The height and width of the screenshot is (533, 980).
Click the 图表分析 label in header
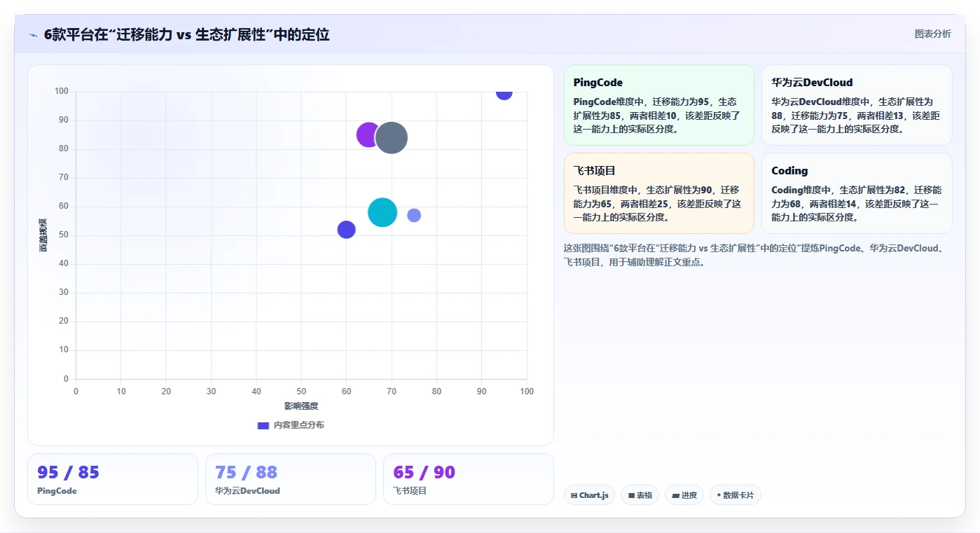pyautogui.click(x=932, y=34)
